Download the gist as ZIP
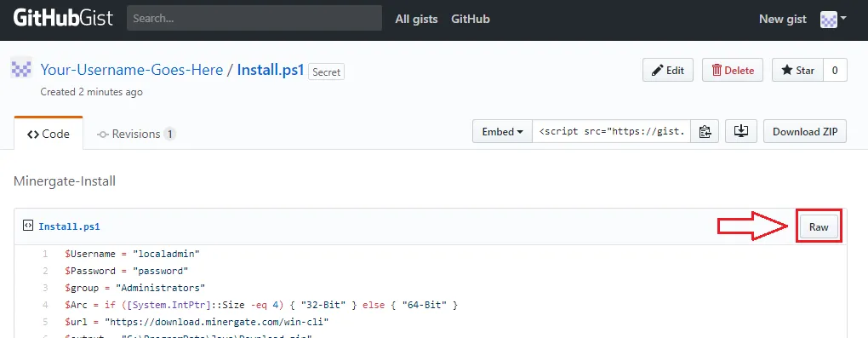This screenshot has height=338, width=868. 805,132
